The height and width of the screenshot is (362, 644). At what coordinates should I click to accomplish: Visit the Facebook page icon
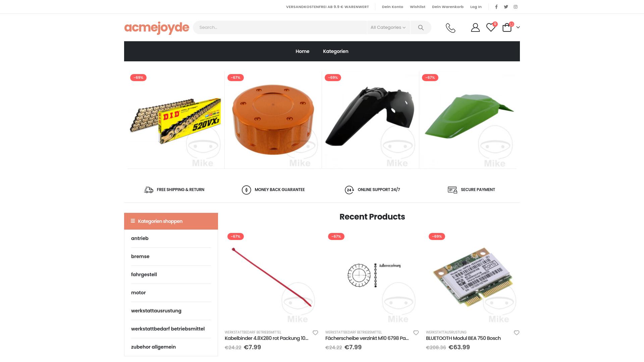pos(496,7)
